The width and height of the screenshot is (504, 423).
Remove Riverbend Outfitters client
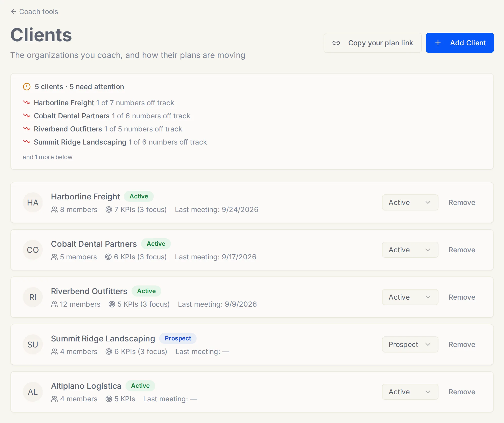click(x=462, y=297)
